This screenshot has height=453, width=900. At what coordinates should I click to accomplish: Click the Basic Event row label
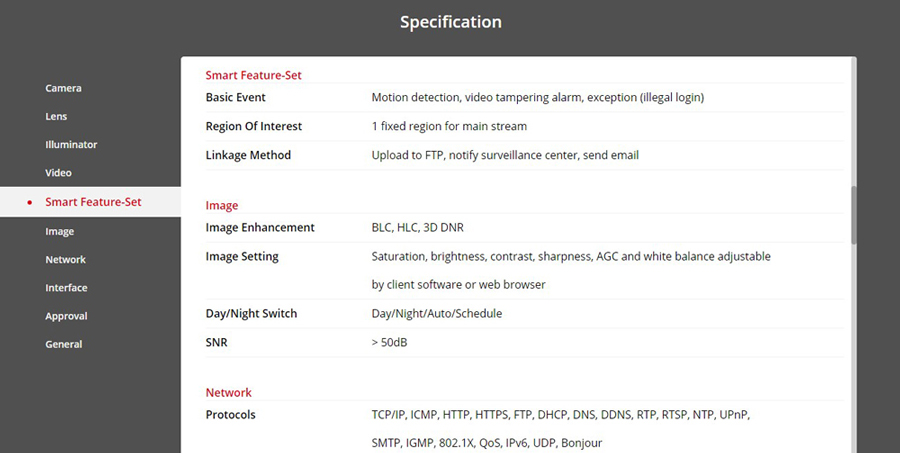(x=235, y=98)
